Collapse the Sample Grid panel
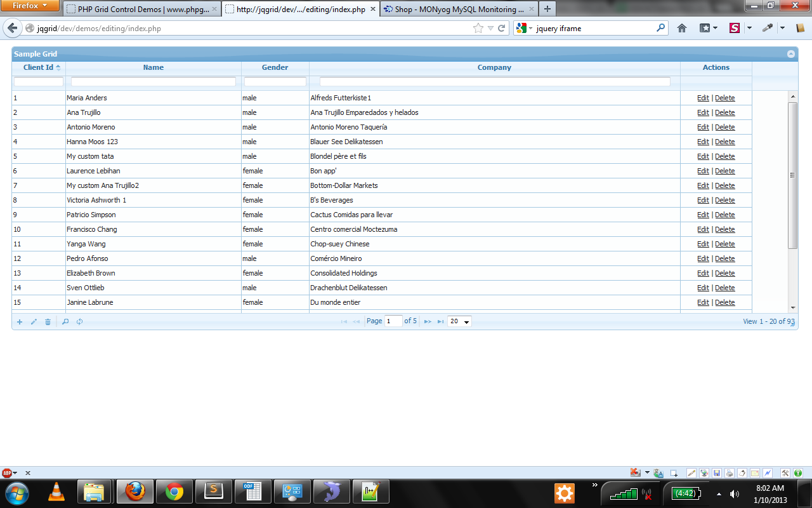 click(x=791, y=54)
